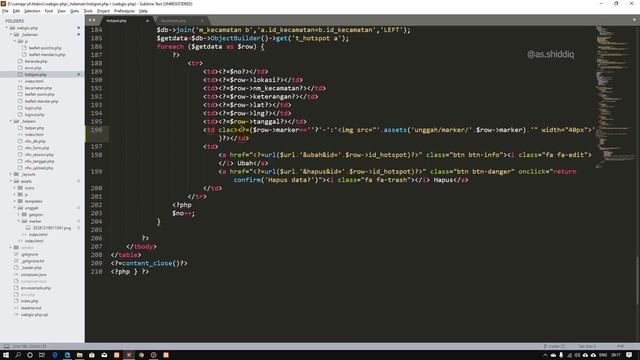
Task: Open the Windows Start menu
Action: point(6,355)
